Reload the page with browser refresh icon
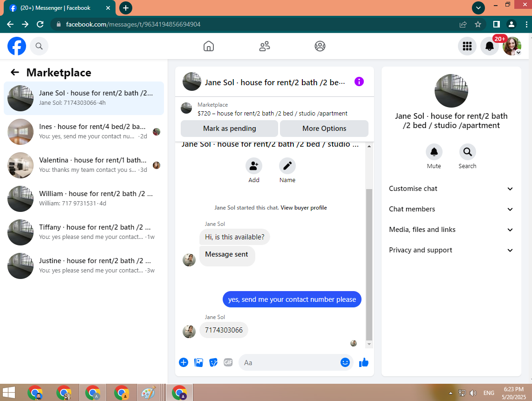This screenshot has width=532, height=401. [40, 24]
